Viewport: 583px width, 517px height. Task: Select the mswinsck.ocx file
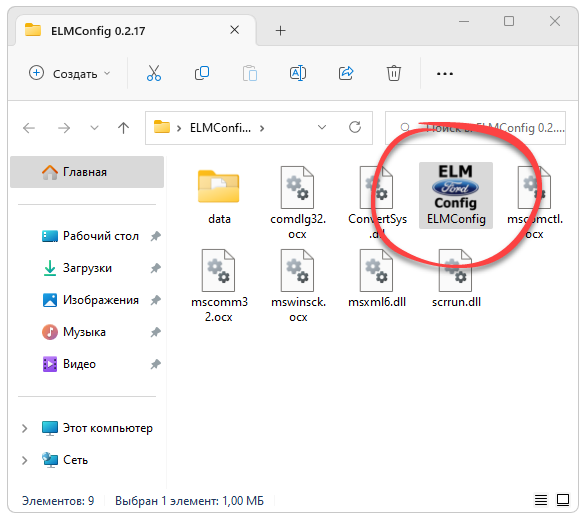tap(298, 286)
